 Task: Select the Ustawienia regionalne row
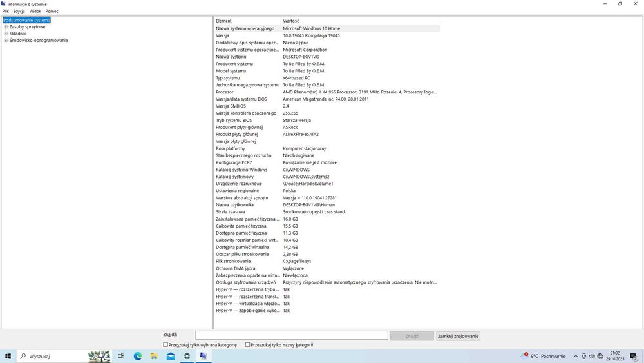pyautogui.click(x=327, y=191)
